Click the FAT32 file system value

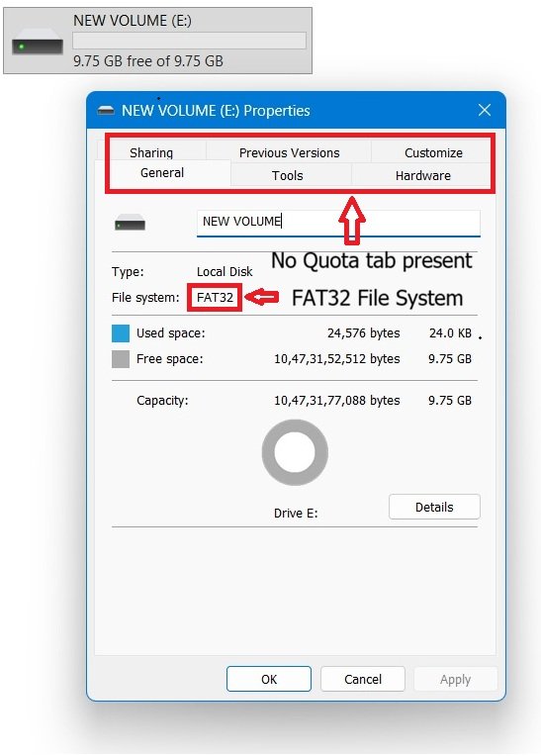point(215,298)
